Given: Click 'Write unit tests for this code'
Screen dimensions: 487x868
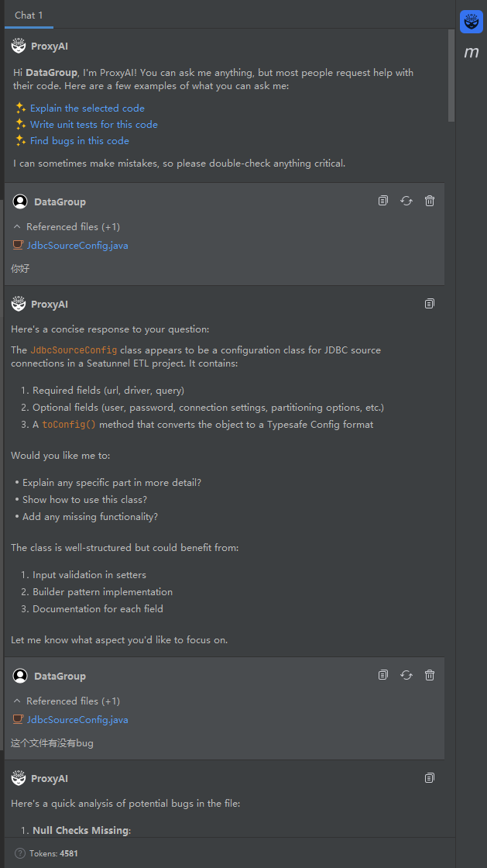Looking at the screenshot, I should coord(93,124).
